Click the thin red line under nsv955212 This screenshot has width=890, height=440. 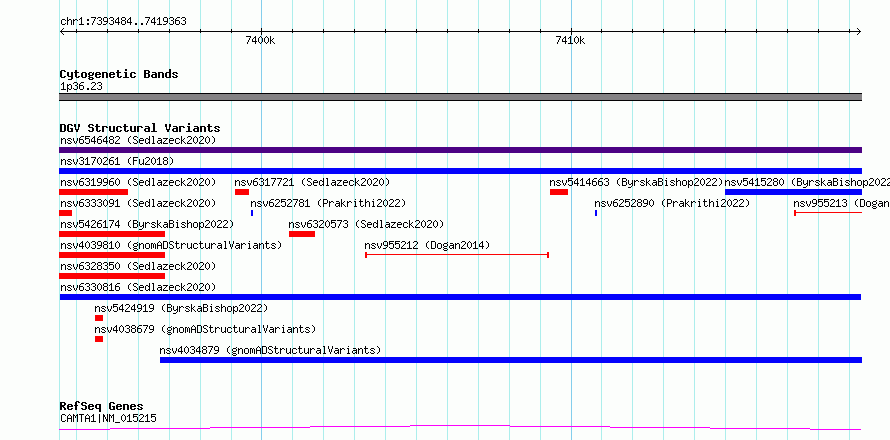tap(457, 255)
